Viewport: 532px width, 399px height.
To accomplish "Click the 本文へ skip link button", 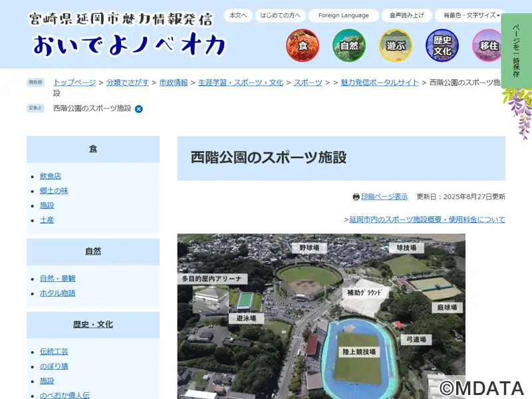I will [237, 15].
